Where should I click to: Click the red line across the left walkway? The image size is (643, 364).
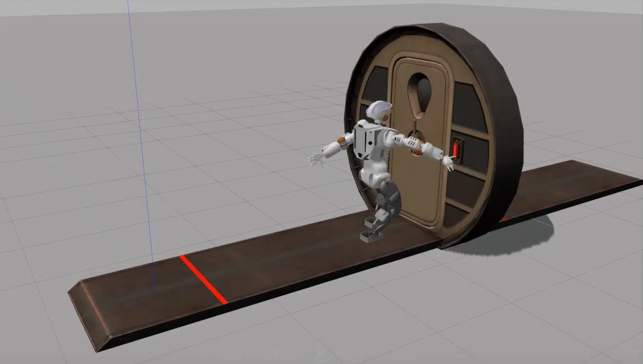tap(203, 280)
